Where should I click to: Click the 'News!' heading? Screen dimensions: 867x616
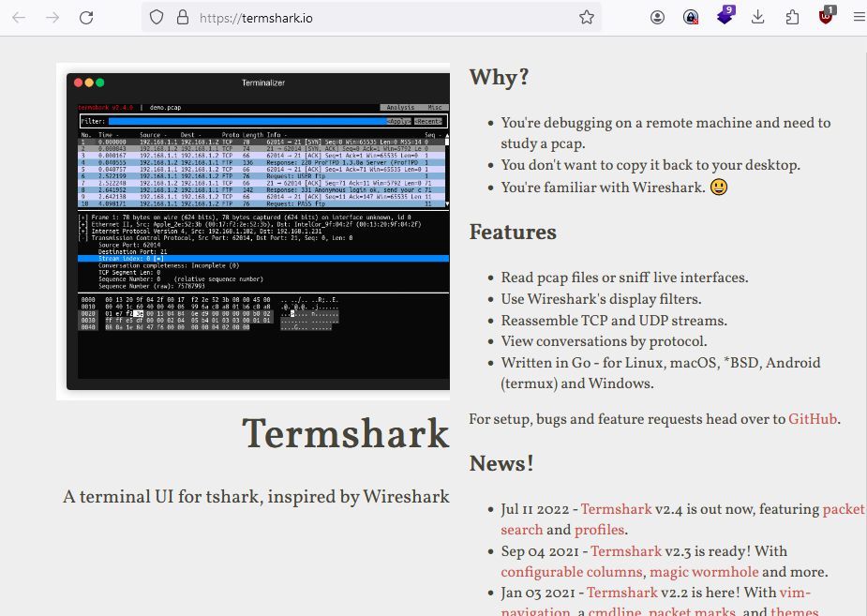[x=501, y=463]
